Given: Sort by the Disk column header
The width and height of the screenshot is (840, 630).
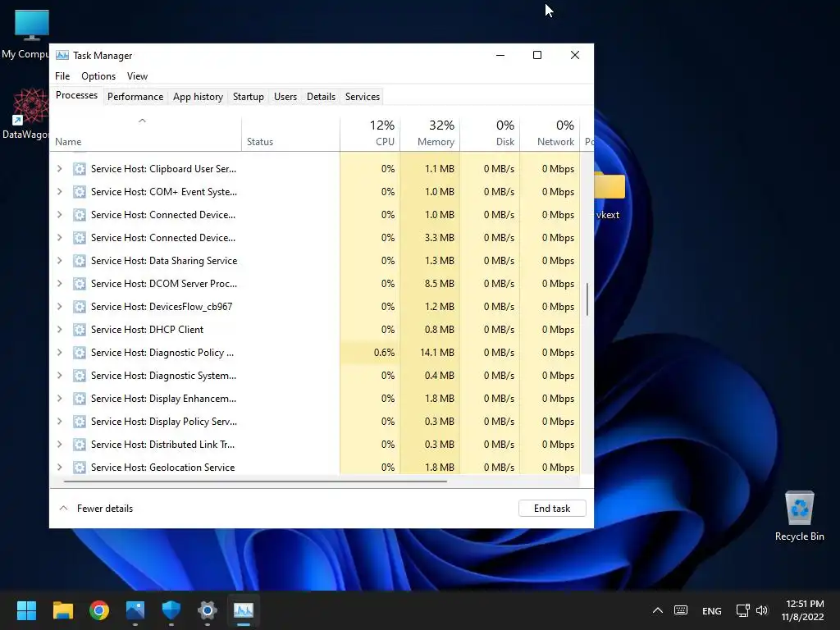Looking at the screenshot, I should 491,134.
